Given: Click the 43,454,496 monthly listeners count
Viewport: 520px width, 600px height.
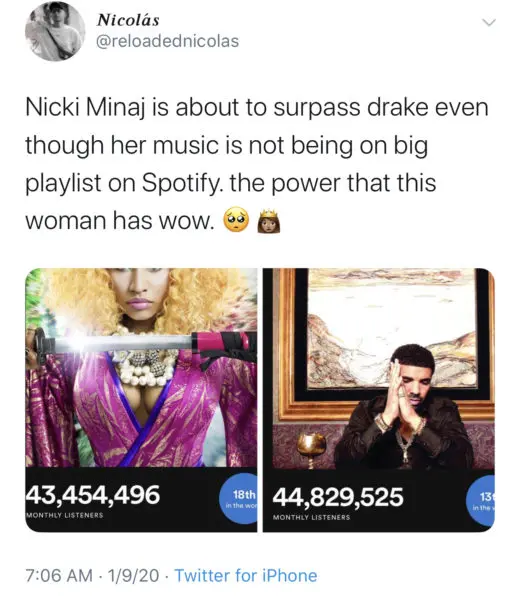Looking at the screenshot, I should [x=93, y=495].
